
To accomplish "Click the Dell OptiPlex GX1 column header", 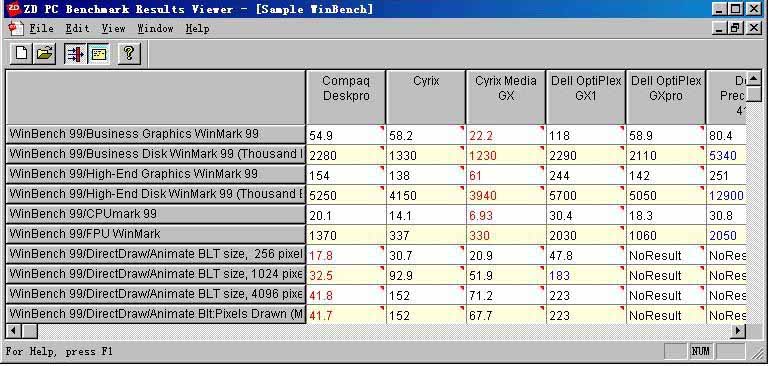I will coord(586,97).
